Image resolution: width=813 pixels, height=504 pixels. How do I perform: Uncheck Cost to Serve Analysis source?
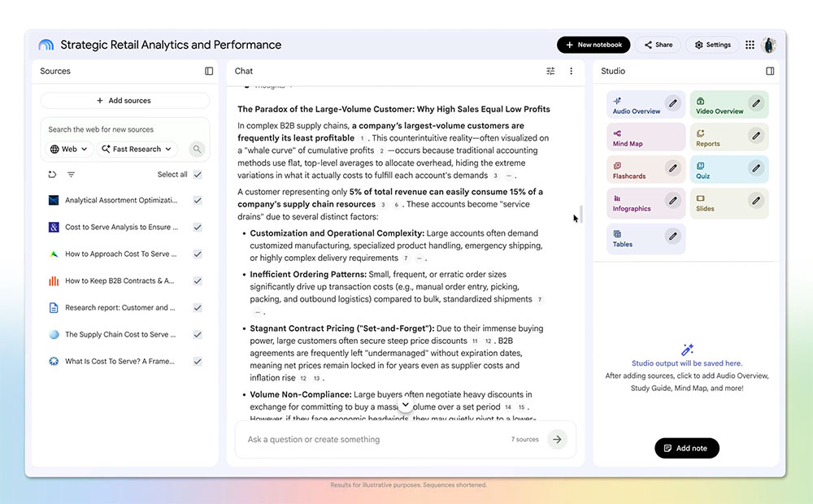198,227
